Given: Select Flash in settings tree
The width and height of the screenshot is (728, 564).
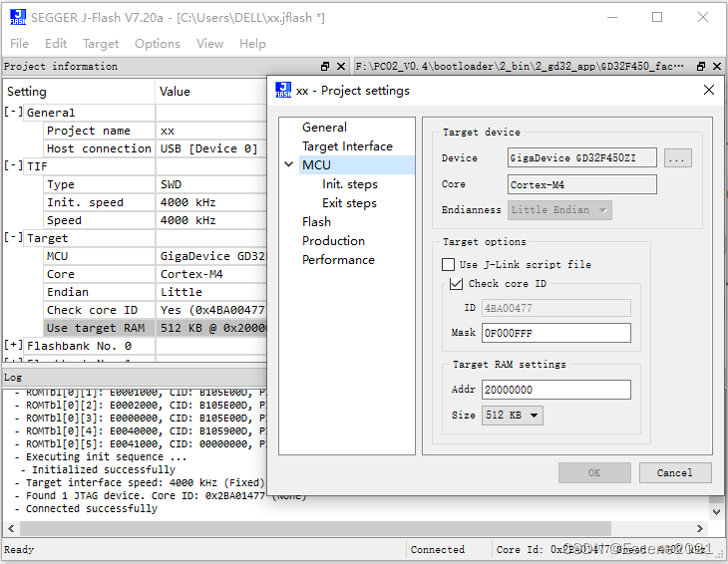Looking at the screenshot, I should click(x=316, y=221).
